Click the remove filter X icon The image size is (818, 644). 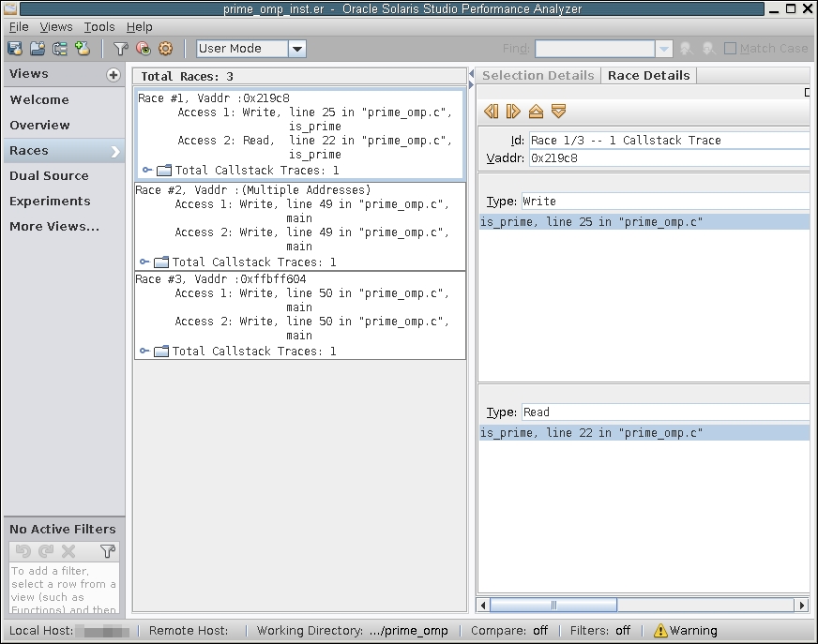coord(68,550)
